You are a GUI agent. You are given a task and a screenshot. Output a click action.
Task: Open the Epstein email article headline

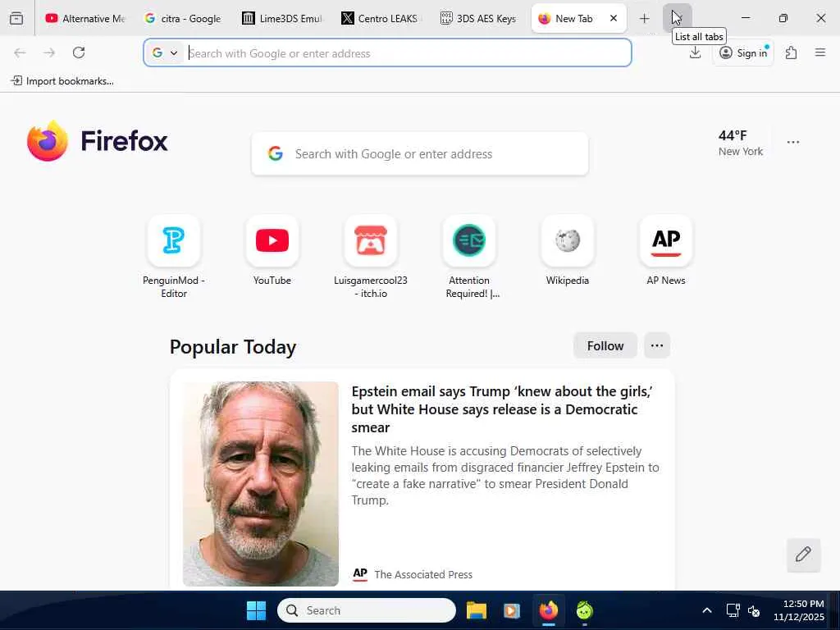click(502, 409)
